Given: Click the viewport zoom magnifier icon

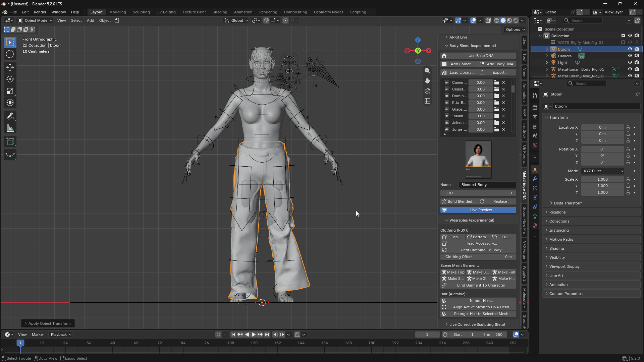Looking at the screenshot, I should tap(427, 71).
